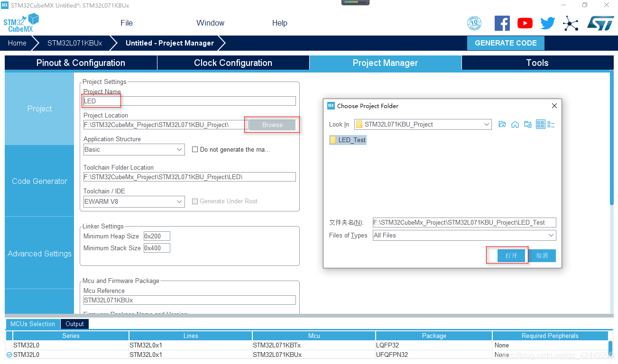The image size is (618, 364).
Task: Click the 10 years anniversary badge
Action: point(474,23)
